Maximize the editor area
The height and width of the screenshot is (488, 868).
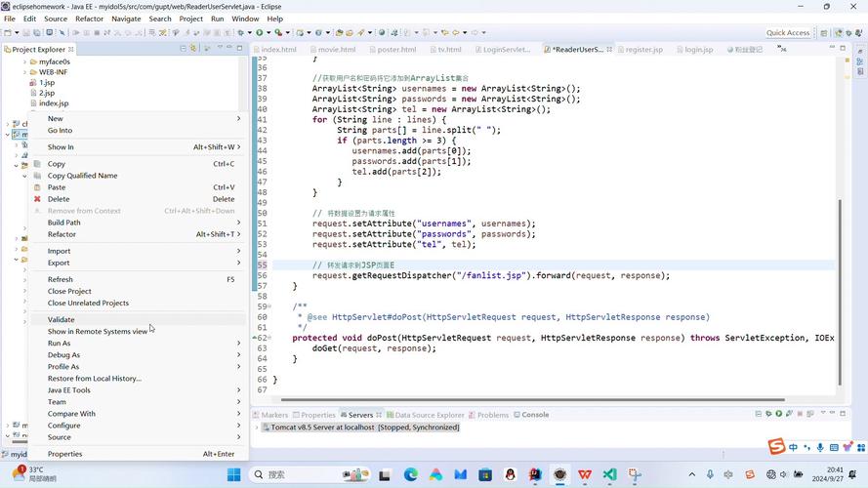click(x=843, y=48)
